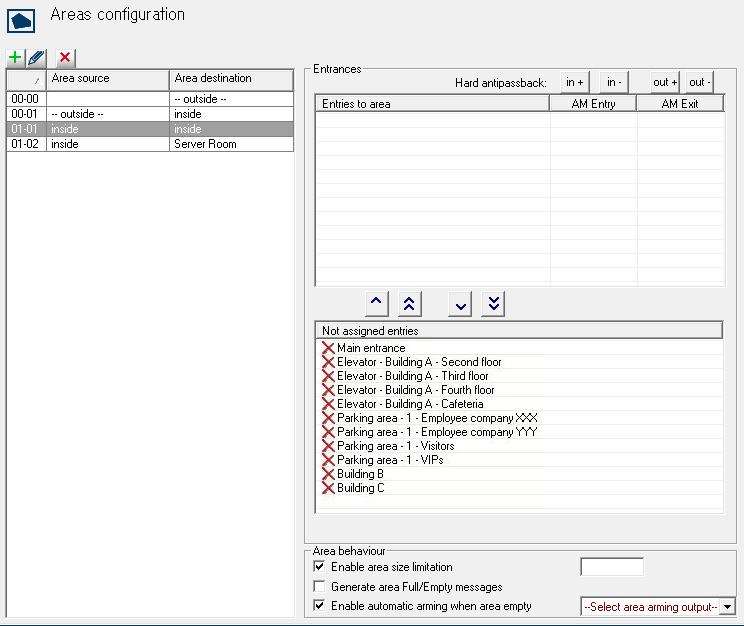744x626 pixels.
Task: Click red X icon beside Employee company YYY
Action: (x=328, y=432)
